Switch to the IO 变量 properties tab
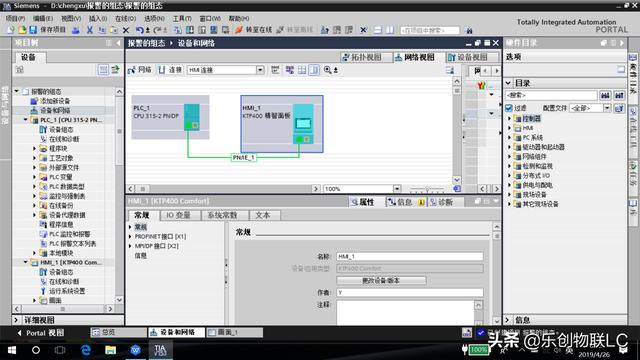Image resolution: width=640 pixels, height=360 pixels. pyautogui.click(x=178, y=215)
